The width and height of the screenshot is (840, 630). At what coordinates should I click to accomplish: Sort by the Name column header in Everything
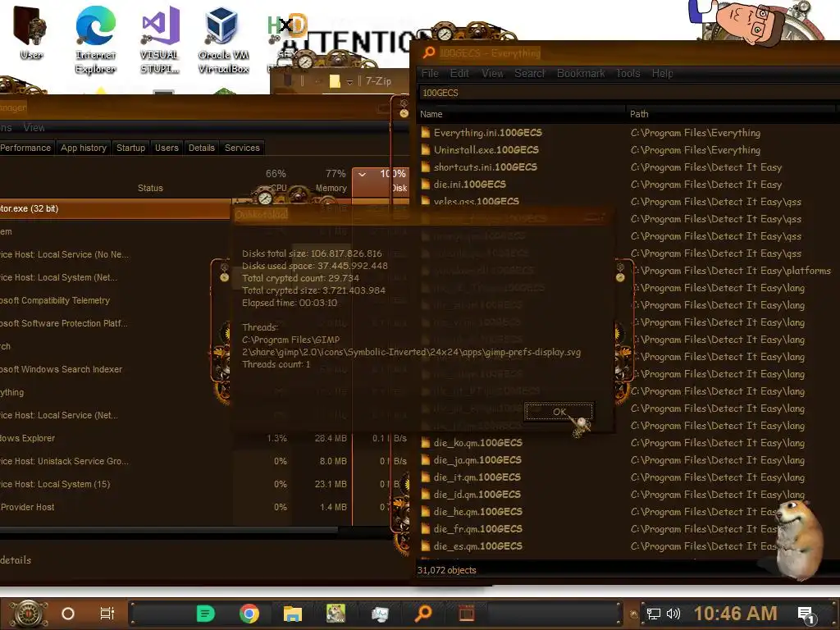click(521, 114)
